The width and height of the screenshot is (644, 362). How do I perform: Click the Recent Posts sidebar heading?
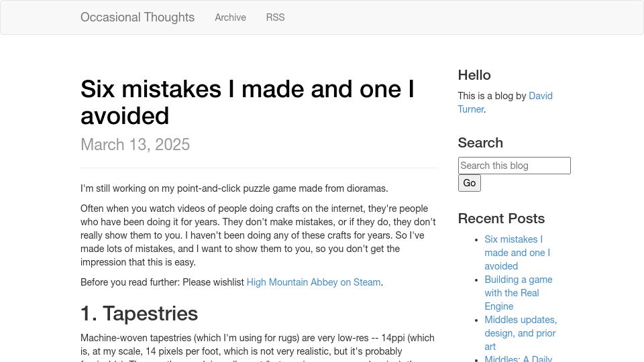pos(501,219)
